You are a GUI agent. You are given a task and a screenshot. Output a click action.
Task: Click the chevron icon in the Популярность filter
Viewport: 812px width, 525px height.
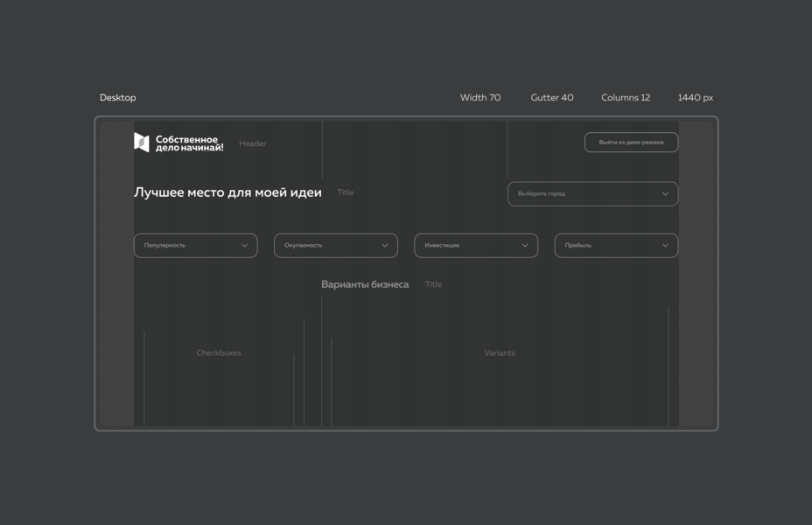pos(244,246)
